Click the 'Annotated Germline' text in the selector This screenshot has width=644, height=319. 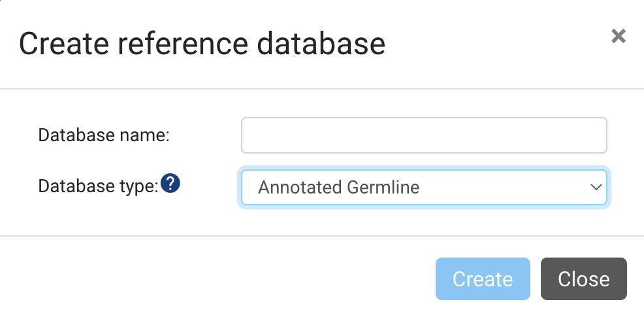coord(338,188)
